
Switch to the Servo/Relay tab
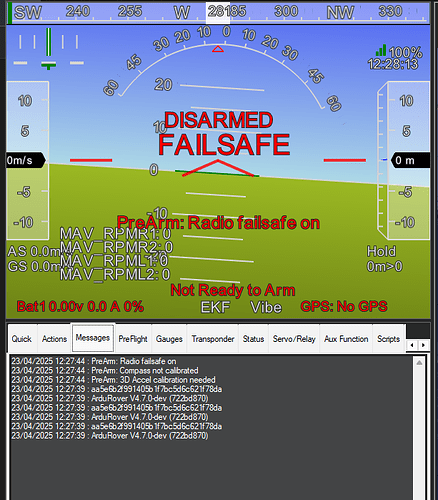[294, 339]
